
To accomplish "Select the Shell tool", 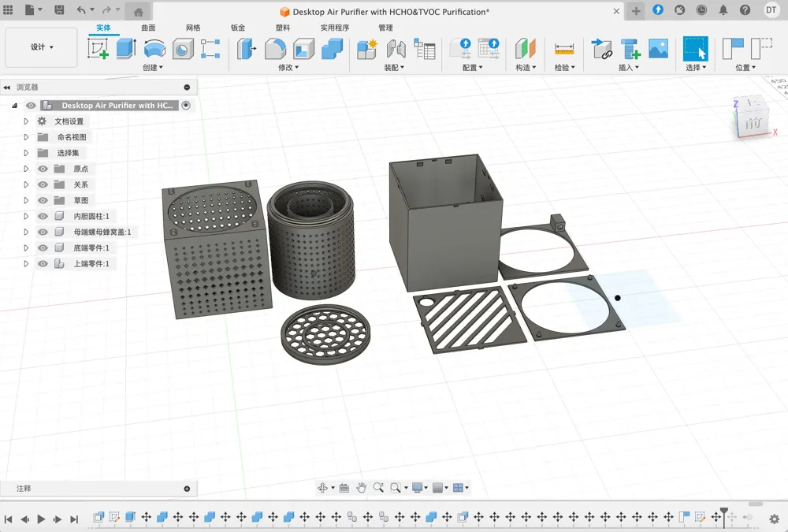I will [x=303, y=50].
